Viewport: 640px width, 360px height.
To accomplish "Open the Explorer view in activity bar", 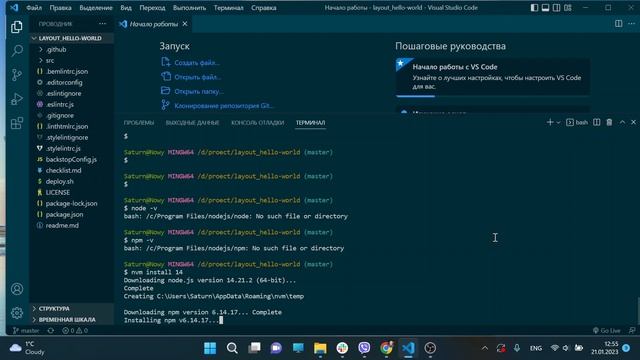I will tap(17, 27).
